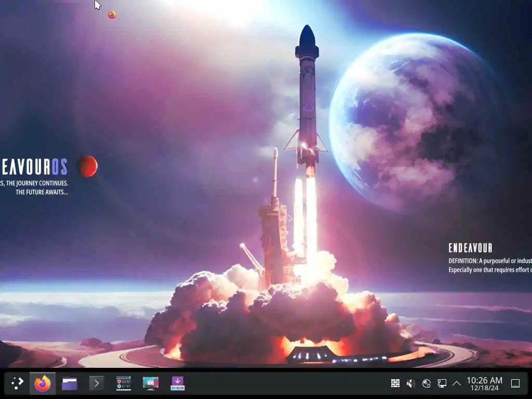Image resolution: width=532 pixels, height=399 pixels.
Task: Launch Firefox from the taskbar
Action: coord(43,383)
